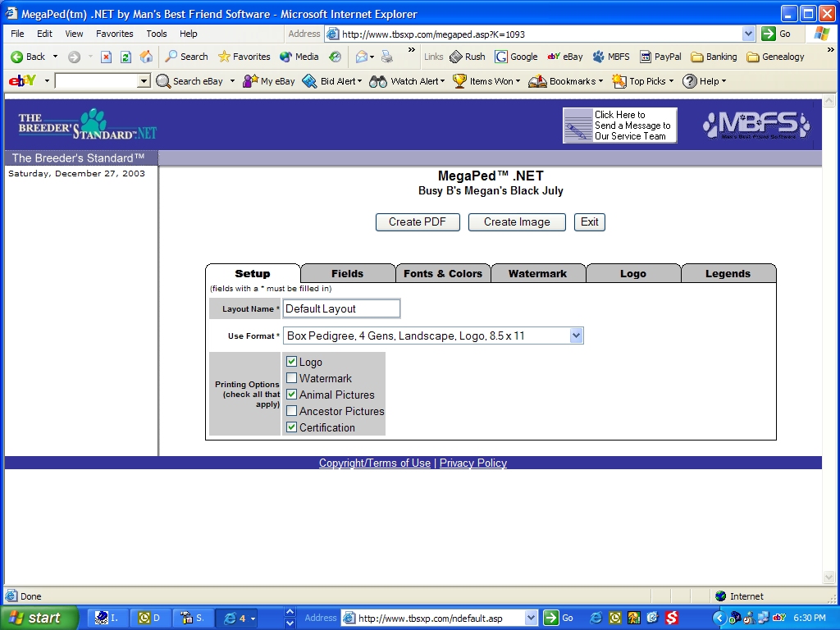Click the vertical scrollbar down arrow
Image resolution: width=840 pixels, height=630 pixels.
tap(829, 577)
